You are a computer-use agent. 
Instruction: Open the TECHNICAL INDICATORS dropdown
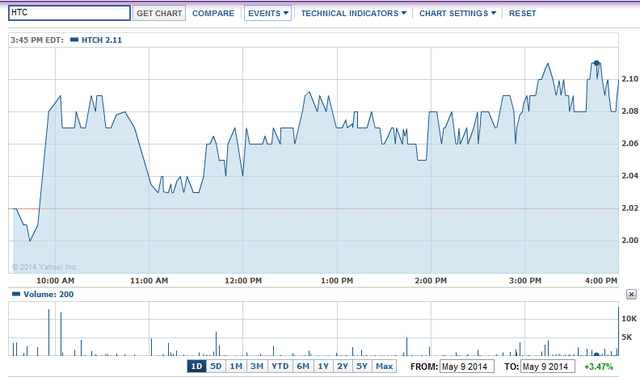[353, 13]
